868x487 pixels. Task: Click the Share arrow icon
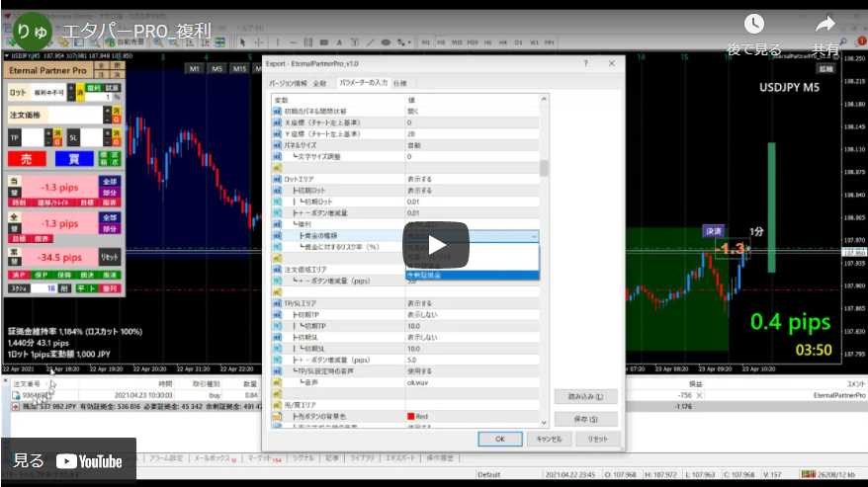click(825, 24)
